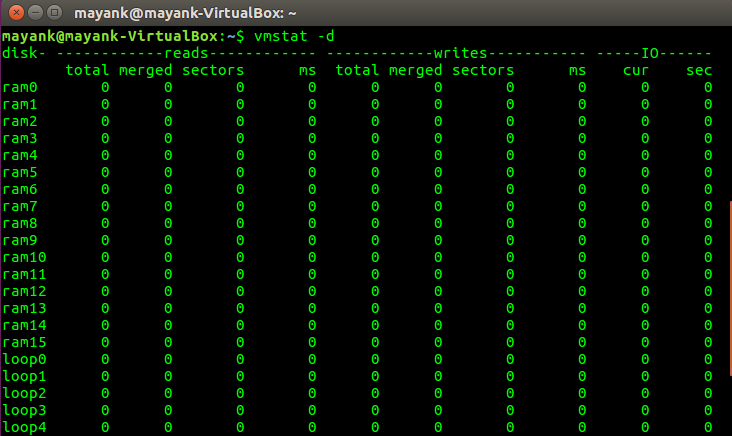Click the 'cur' column header
732x436 pixels.
point(636,70)
